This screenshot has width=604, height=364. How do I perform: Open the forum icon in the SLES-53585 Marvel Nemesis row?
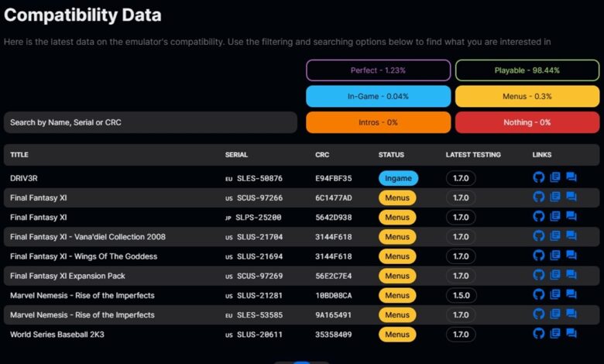571,314
